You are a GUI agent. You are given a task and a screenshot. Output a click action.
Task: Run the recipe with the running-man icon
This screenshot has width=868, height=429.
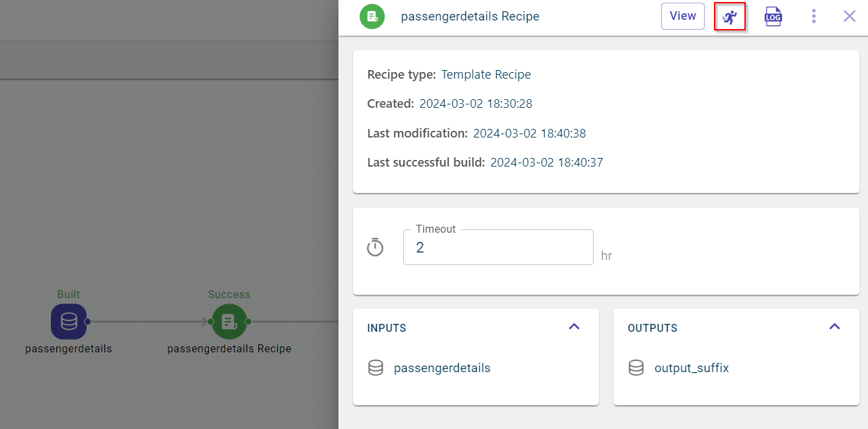coord(730,17)
